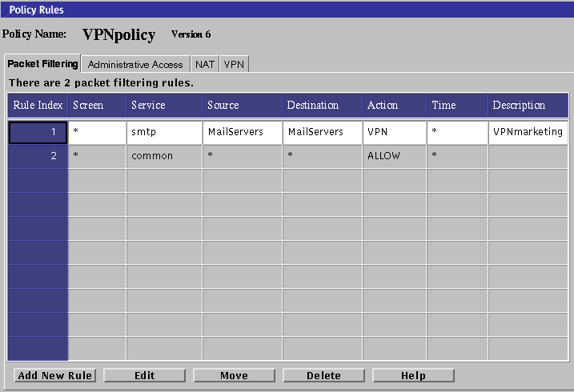The image size is (574, 392).
Task: Select rule index 2 row header
Action: 38,156
